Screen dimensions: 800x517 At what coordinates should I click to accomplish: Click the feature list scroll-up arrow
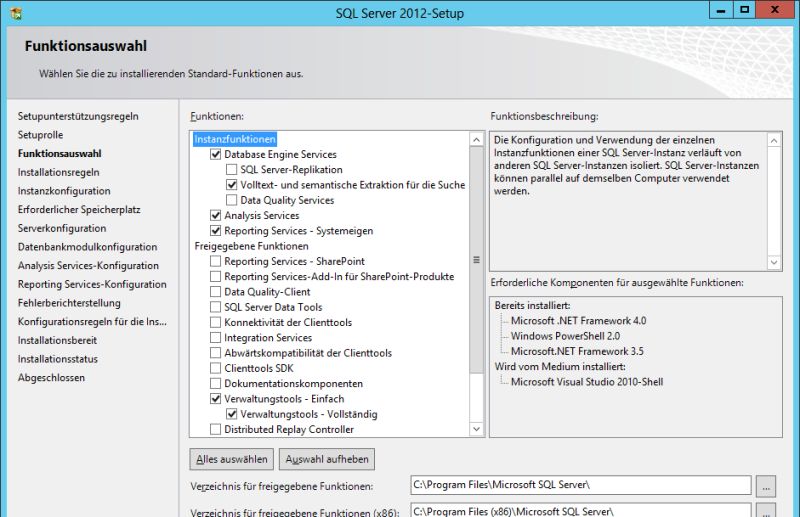(x=476, y=140)
